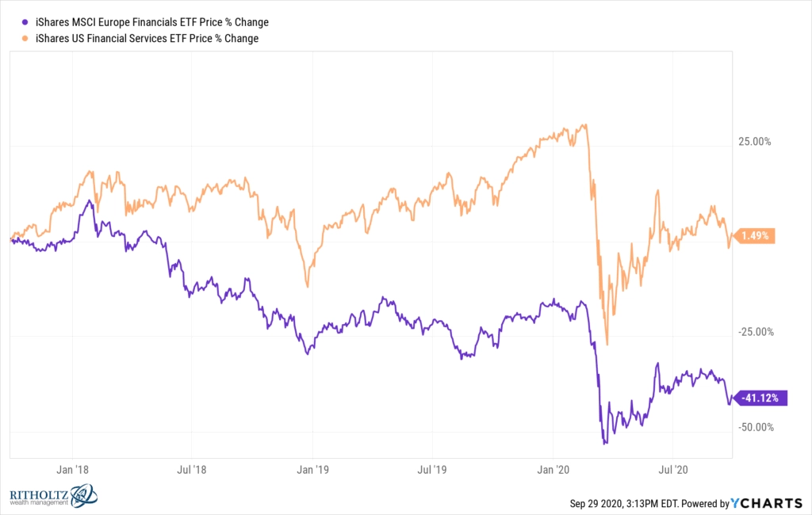Click the 'Powered by' caption text
812x515 pixels.
705,504
